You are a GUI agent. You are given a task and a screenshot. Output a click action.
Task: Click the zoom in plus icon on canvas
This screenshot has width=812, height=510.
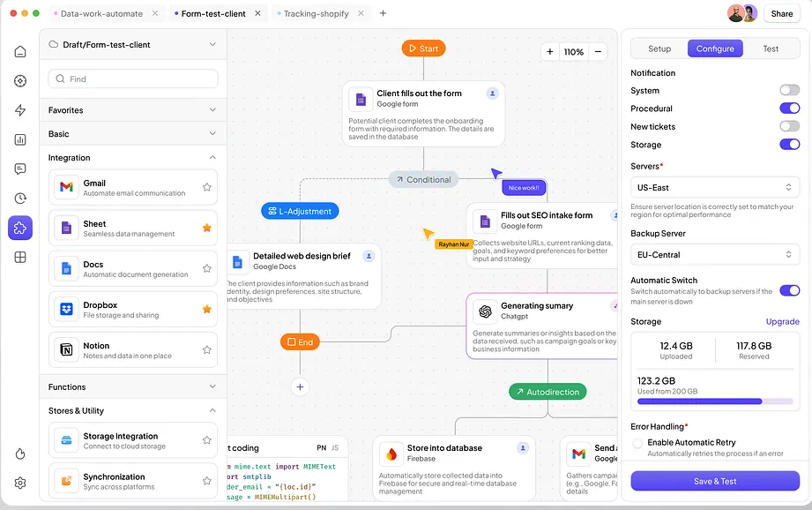coord(550,52)
